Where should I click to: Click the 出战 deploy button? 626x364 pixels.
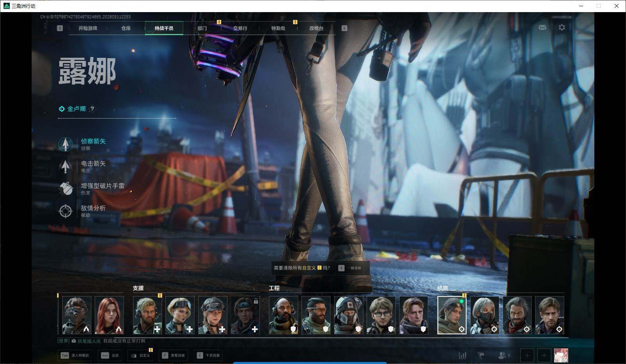click(x=110, y=355)
